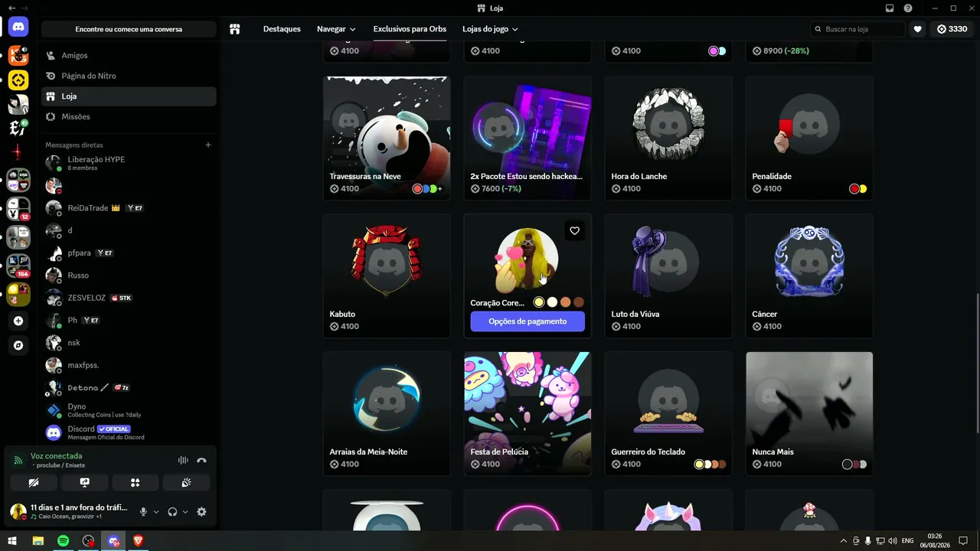This screenshot has height=551, width=980.
Task: Open the Dyno direct message
Action: (129, 410)
